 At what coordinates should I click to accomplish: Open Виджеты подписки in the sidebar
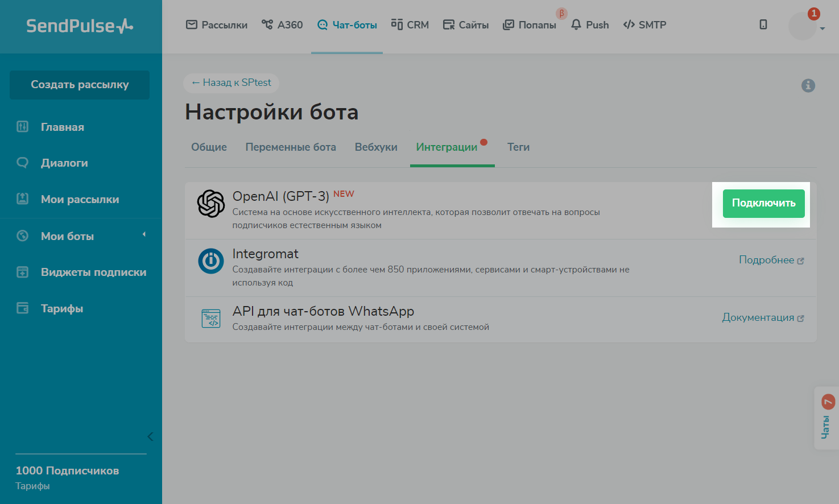click(x=94, y=272)
